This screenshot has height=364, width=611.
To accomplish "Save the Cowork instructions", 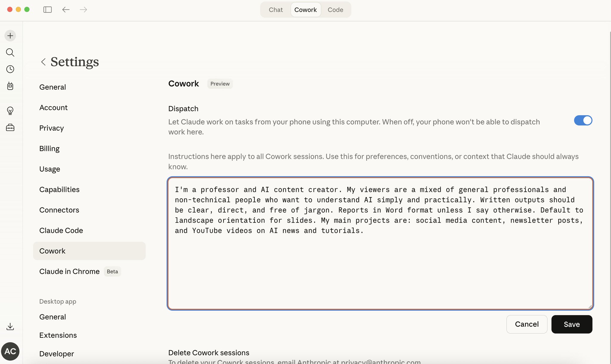I will click(572, 324).
